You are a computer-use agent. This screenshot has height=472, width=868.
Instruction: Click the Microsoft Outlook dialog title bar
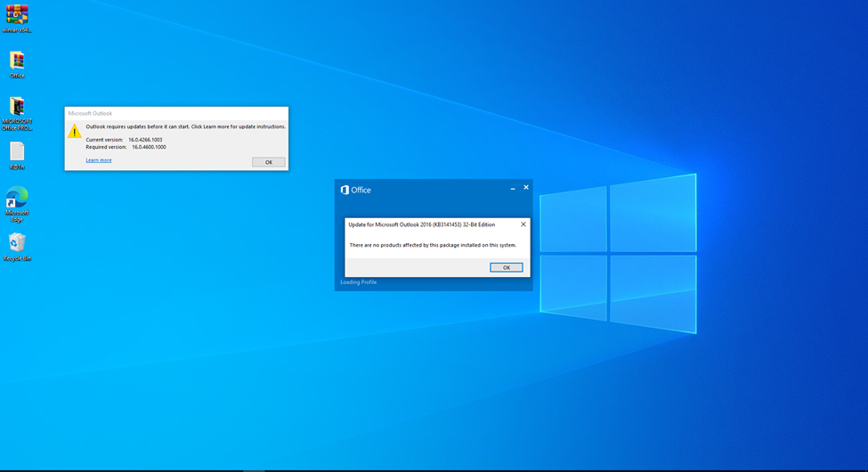(176, 113)
